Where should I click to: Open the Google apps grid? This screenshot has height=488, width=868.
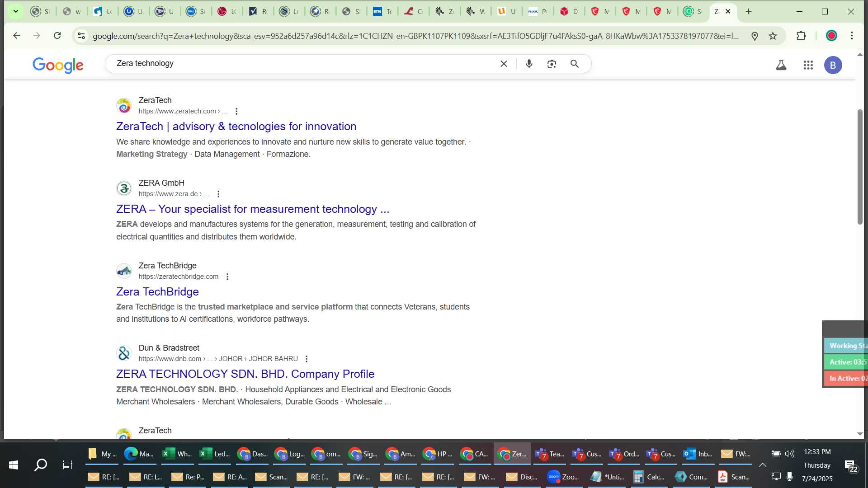(x=808, y=65)
